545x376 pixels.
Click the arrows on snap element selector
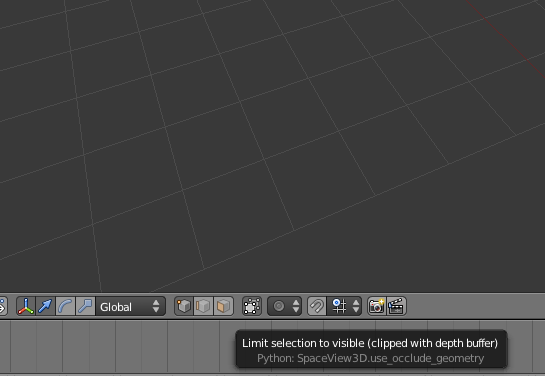coord(356,306)
